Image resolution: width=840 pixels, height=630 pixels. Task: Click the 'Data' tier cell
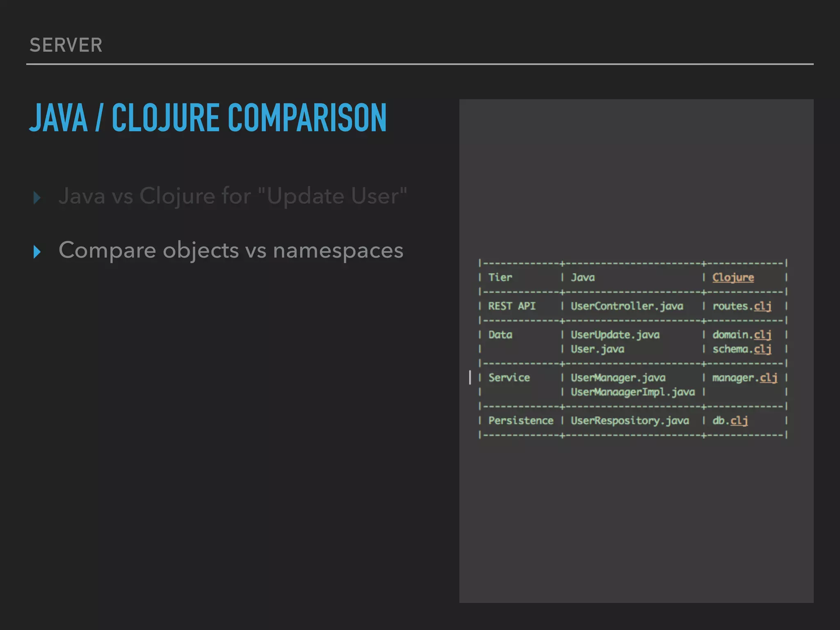[x=500, y=335]
